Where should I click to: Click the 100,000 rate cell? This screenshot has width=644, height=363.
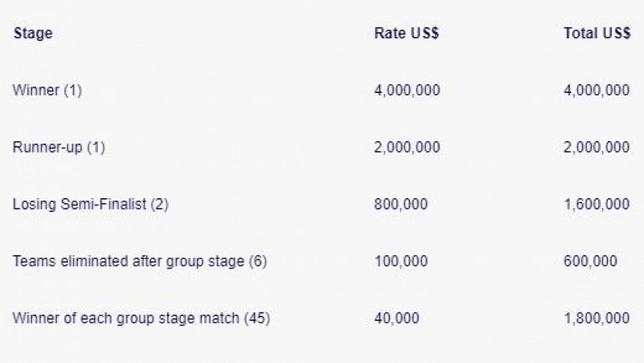click(x=401, y=261)
